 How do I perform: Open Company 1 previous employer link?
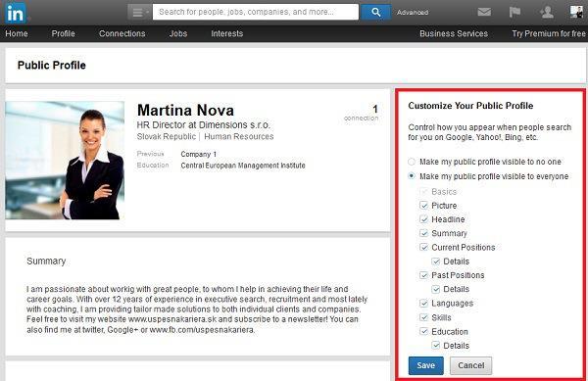(198, 154)
